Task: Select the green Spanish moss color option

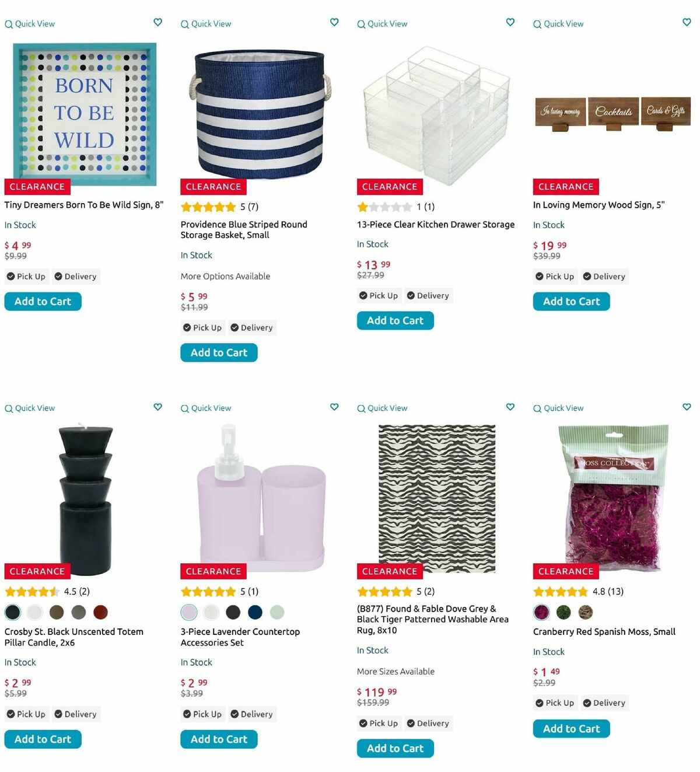Action: pyautogui.click(x=563, y=612)
